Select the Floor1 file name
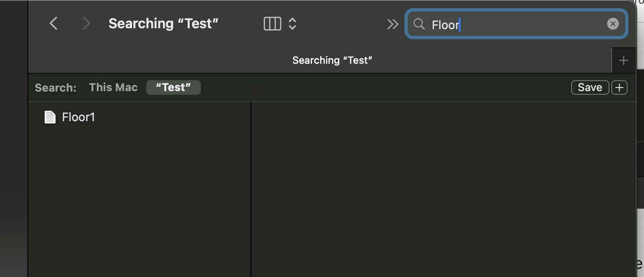 78,117
